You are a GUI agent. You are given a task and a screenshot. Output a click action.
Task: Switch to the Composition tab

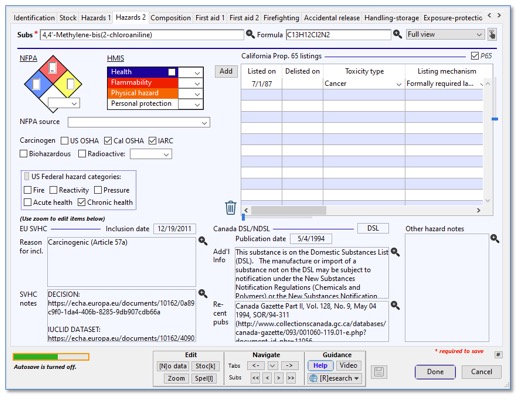[170, 18]
